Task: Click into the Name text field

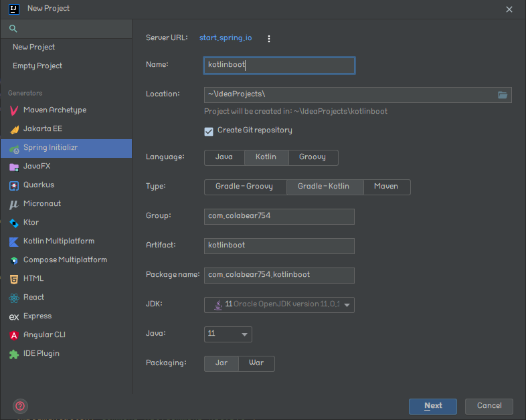Action: (x=279, y=66)
